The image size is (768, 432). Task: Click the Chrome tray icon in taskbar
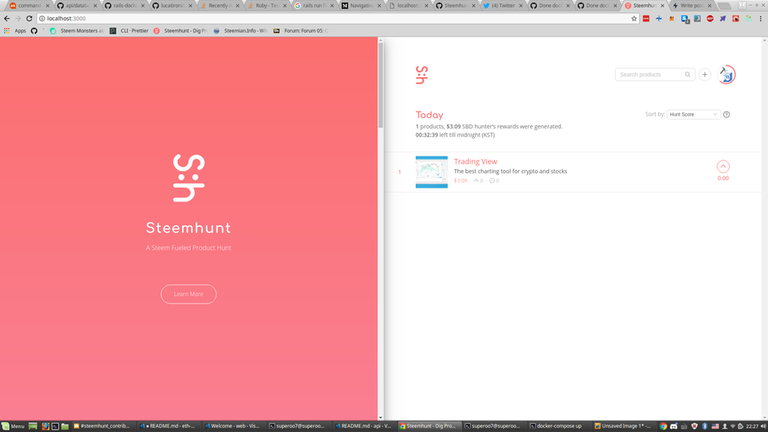coord(663,426)
